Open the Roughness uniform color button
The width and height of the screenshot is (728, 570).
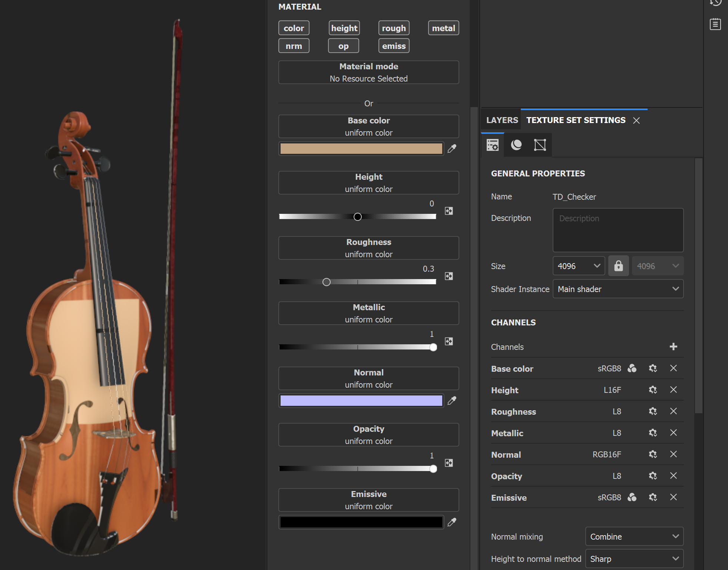tap(368, 248)
